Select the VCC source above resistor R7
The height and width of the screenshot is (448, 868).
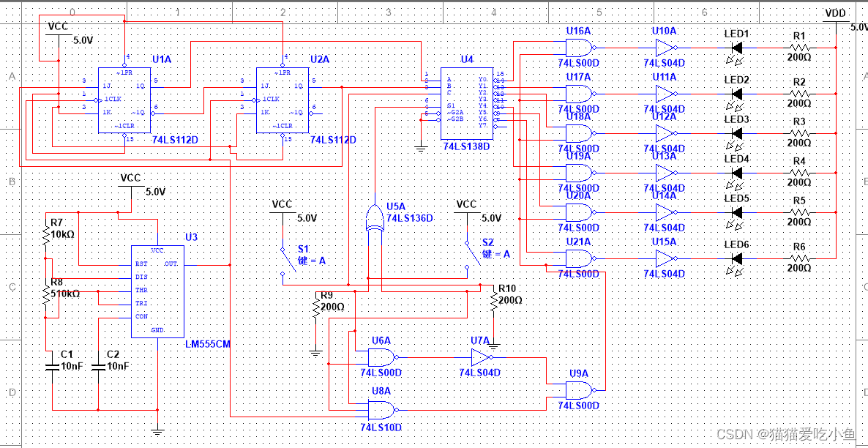pos(131,184)
